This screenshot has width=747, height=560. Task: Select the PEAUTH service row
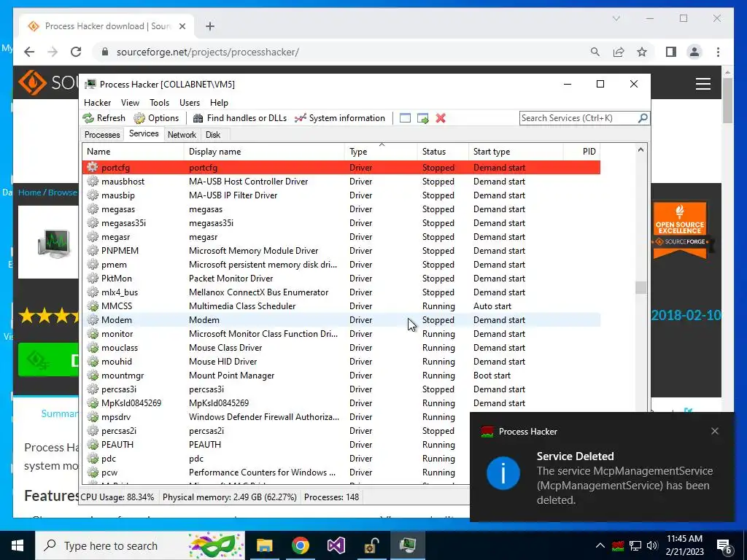275,444
